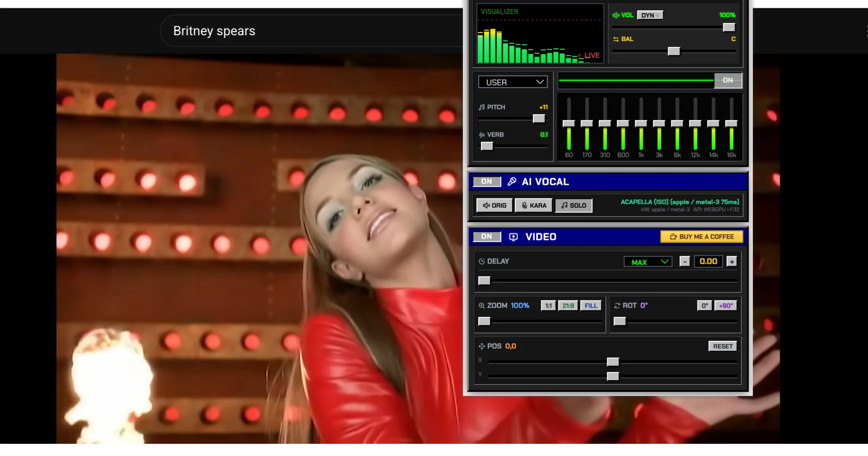Image resolution: width=868 pixels, height=456 pixels.
Task: Click the pitch slider handle
Action: (539, 119)
